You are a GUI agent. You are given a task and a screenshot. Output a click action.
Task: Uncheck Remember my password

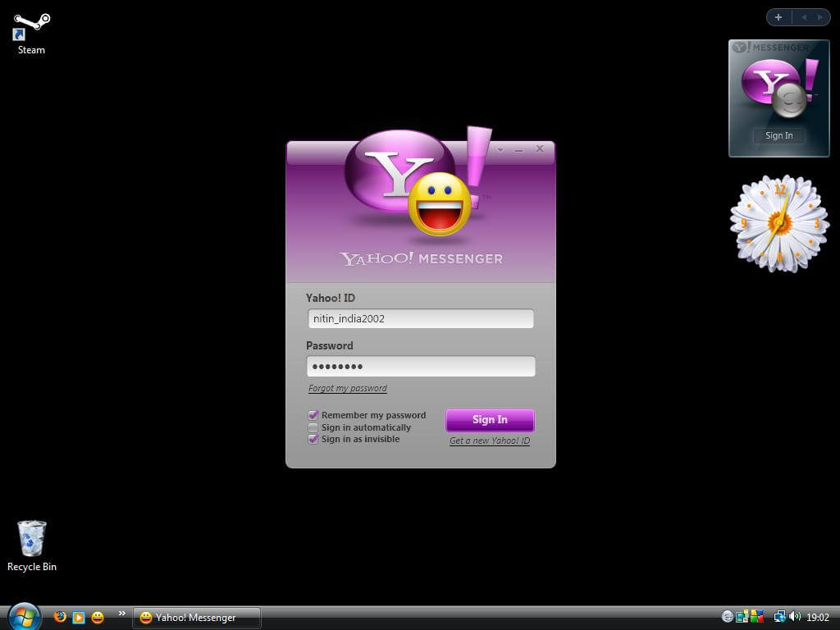pos(313,415)
